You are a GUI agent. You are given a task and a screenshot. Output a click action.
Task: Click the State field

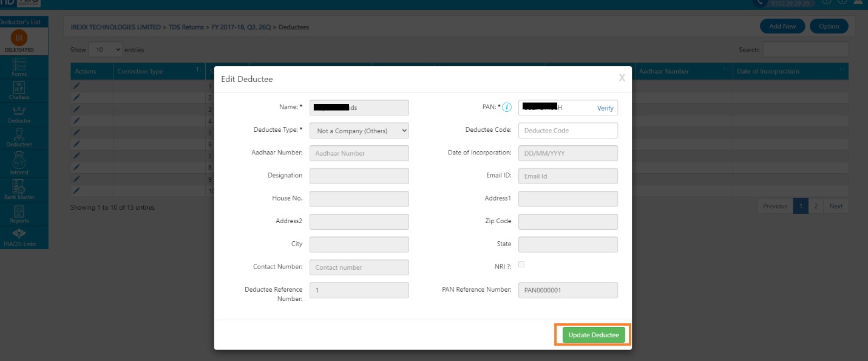[568, 244]
